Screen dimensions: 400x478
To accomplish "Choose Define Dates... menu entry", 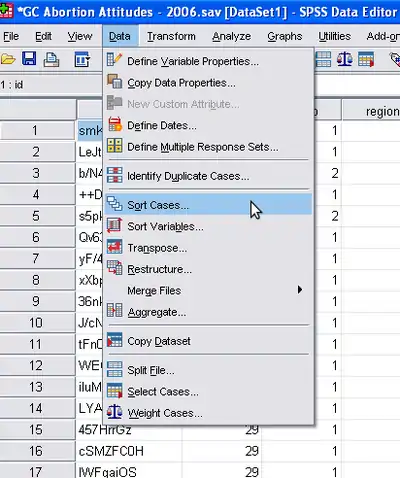I will pyautogui.click(x=209, y=125).
